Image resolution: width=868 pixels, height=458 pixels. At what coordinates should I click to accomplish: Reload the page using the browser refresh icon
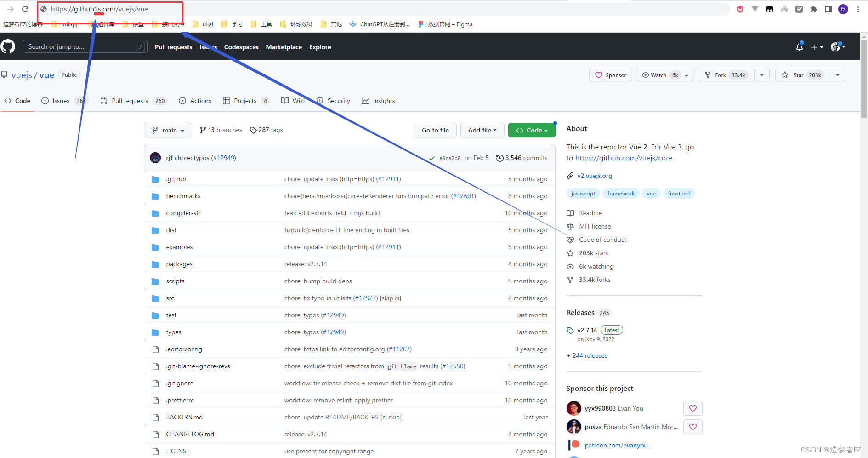pos(25,9)
